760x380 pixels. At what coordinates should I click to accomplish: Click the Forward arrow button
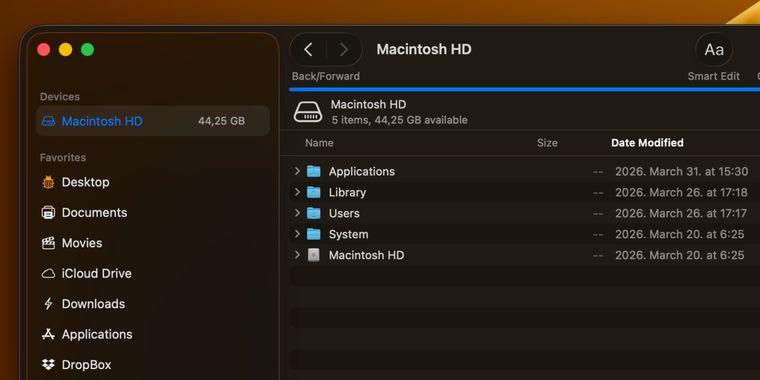[x=344, y=49]
